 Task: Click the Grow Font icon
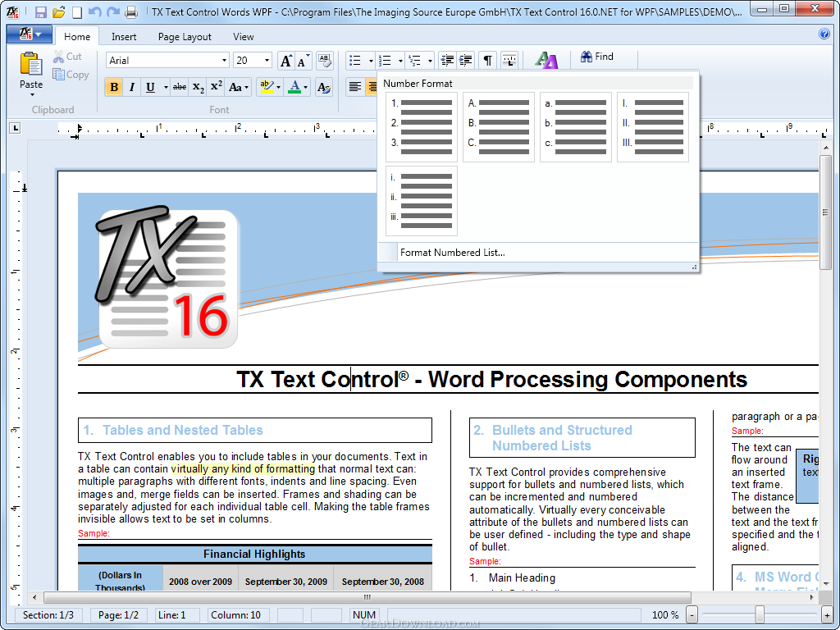coord(286,61)
